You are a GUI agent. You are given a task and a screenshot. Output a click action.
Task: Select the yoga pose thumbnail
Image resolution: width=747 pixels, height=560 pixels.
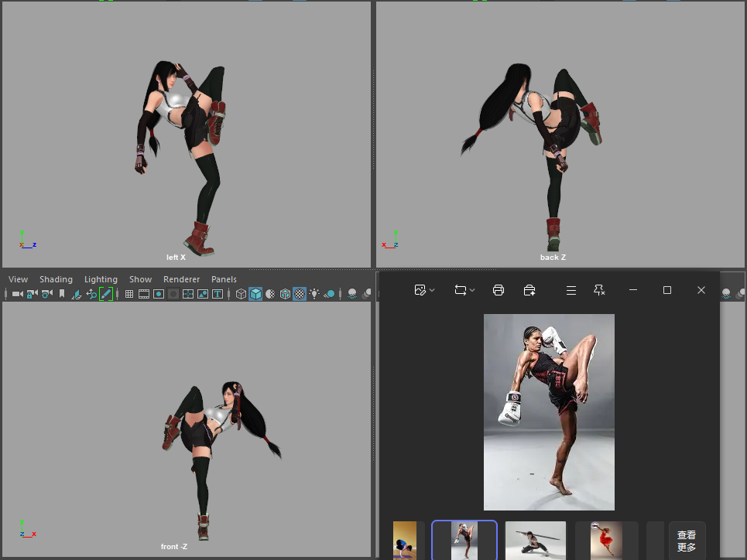click(405, 541)
